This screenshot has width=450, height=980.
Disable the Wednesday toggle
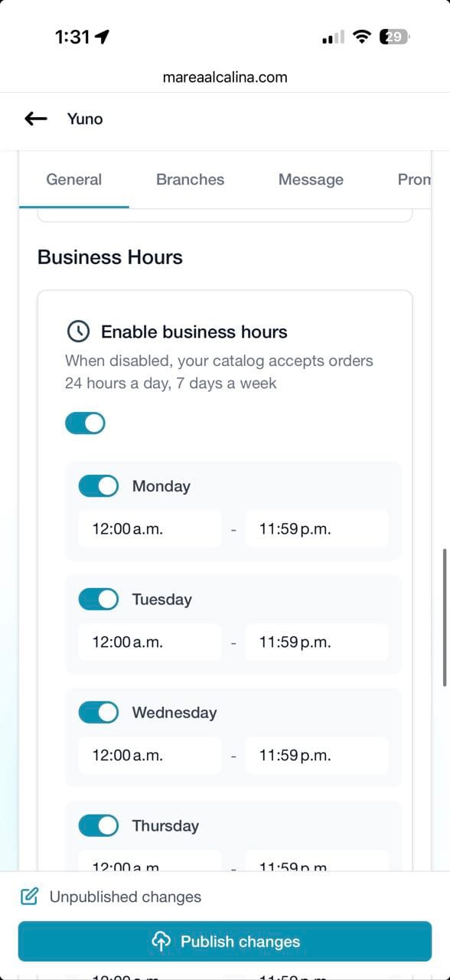tap(98, 712)
